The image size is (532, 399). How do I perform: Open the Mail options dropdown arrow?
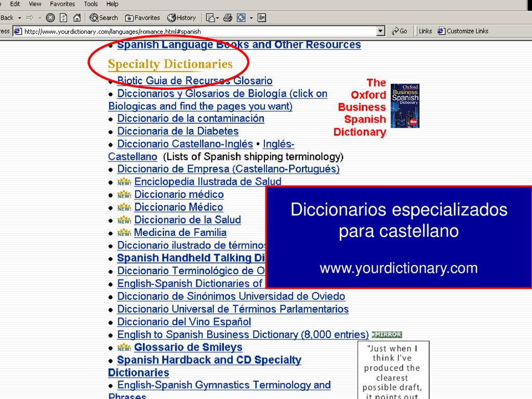pos(217,18)
